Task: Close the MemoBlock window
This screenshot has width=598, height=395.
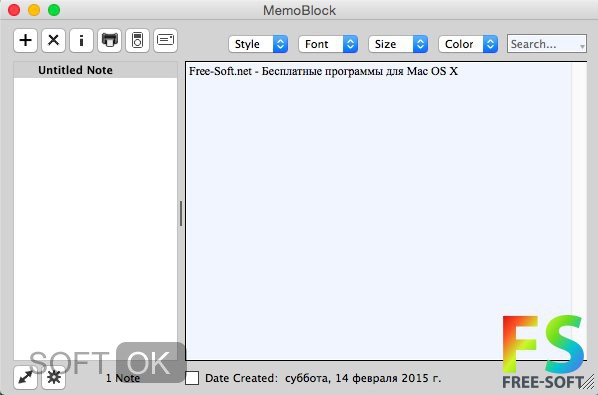Action: (14, 10)
